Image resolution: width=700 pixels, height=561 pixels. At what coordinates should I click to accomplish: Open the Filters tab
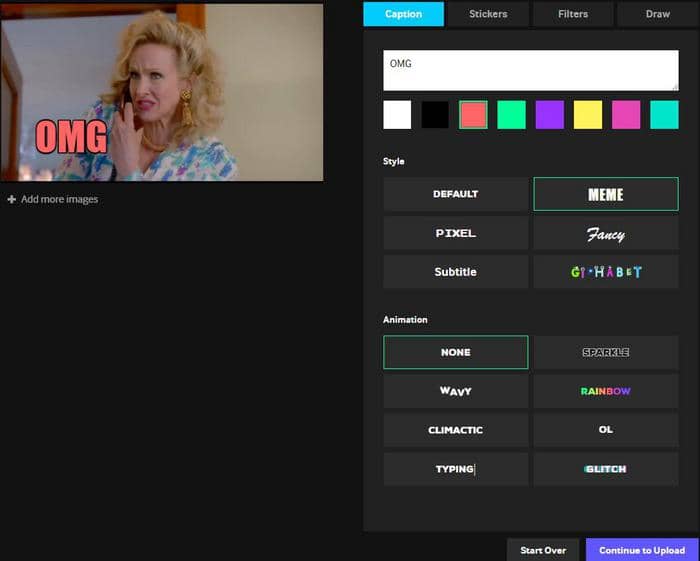573,14
